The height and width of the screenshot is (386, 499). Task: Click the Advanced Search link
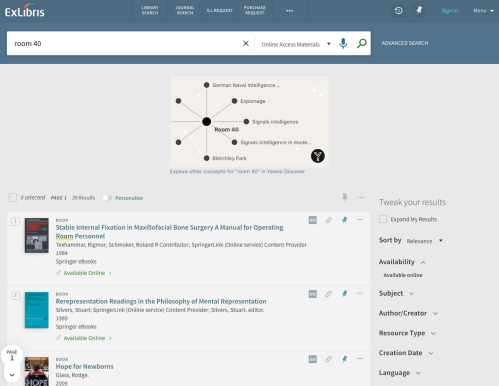coord(405,43)
